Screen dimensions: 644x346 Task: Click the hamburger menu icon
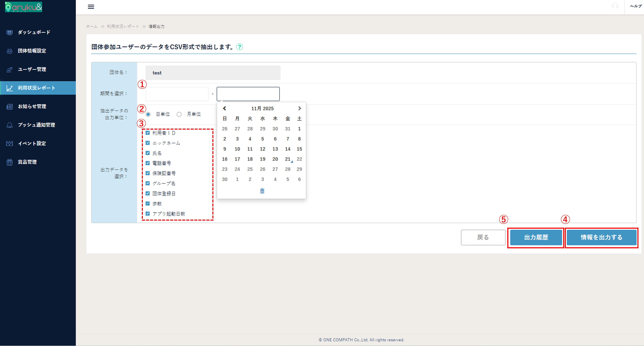tap(91, 7)
